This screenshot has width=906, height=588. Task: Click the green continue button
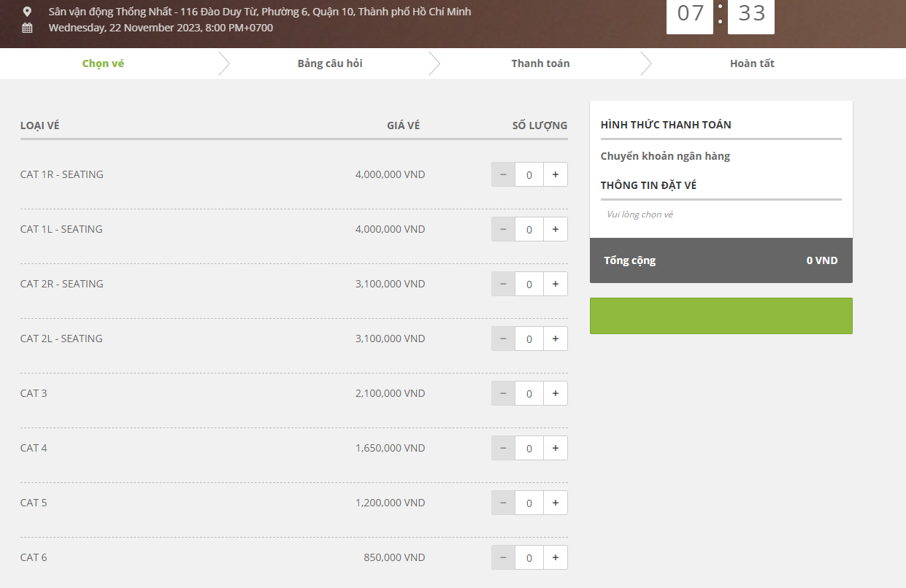721,316
